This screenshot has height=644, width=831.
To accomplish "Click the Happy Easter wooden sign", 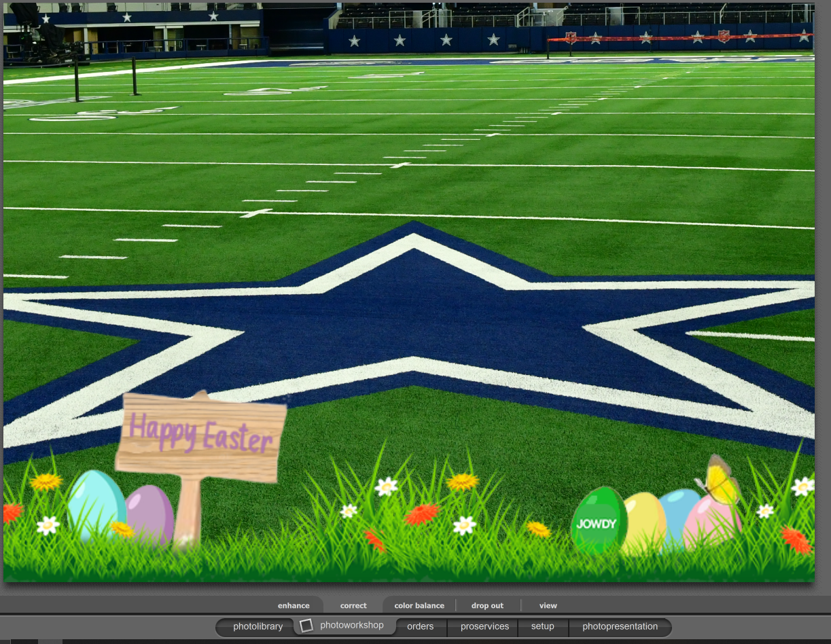I will [x=201, y=437].
